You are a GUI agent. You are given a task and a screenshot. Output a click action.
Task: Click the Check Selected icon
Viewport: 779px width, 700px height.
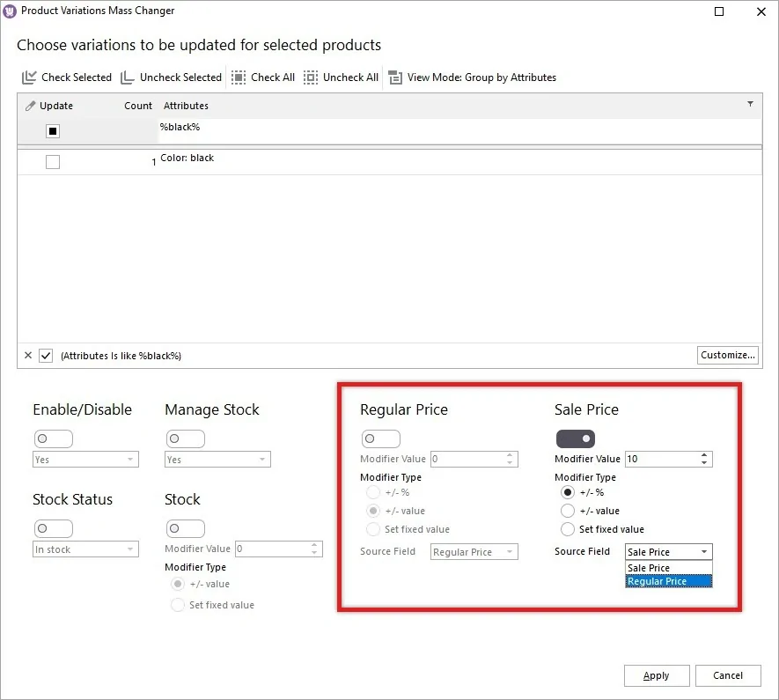pyautogui.click(x=28, y=77)
